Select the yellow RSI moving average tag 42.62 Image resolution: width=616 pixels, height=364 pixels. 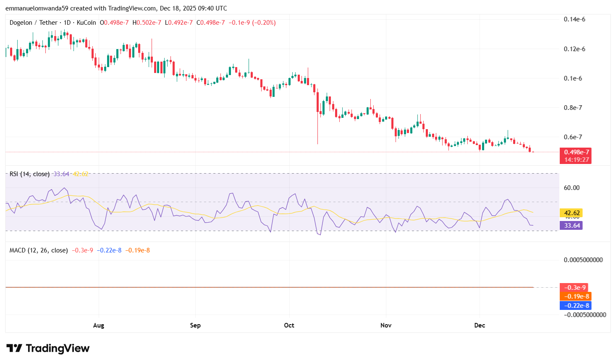571,213
